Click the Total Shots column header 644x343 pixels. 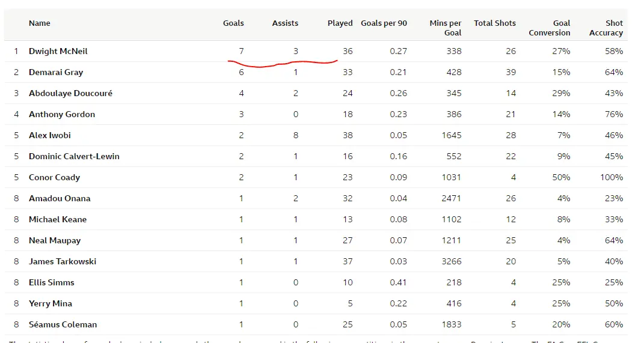tap(494, 23)
